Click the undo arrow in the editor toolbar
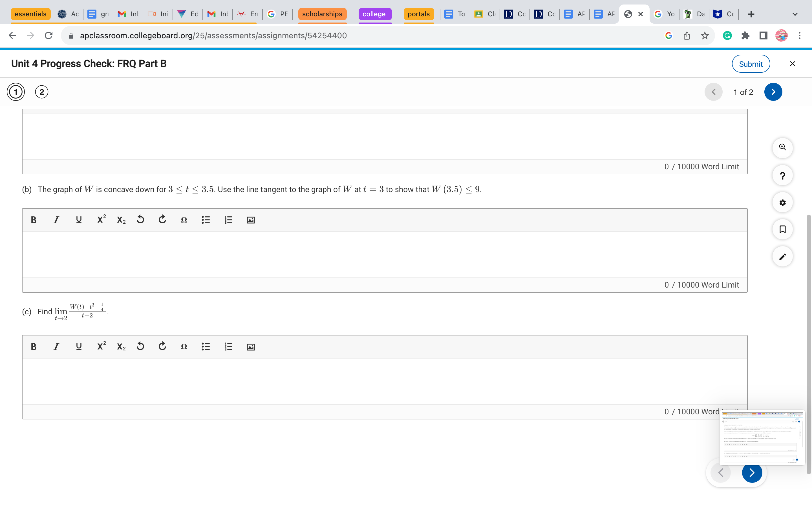Image resolution: width=812 pixels, height=507 pixels. pyautogui.click(x=140, y=219)
